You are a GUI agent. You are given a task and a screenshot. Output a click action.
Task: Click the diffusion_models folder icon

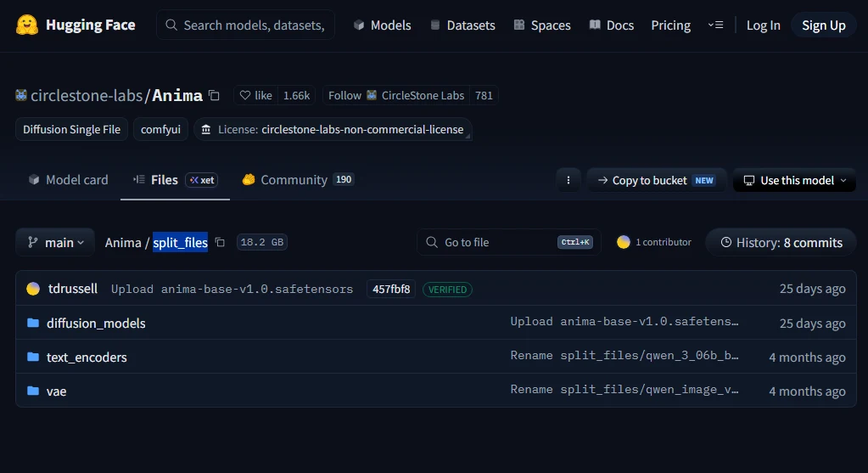coord(33,323)
